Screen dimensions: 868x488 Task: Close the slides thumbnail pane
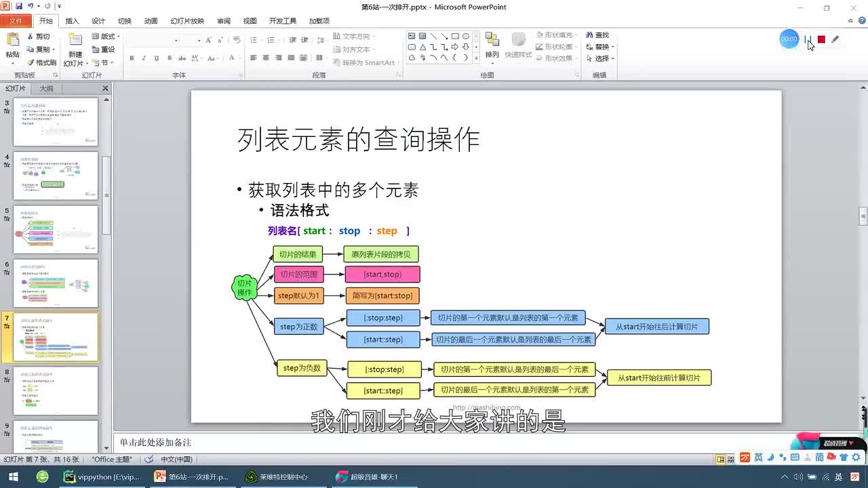coord(105,89)
